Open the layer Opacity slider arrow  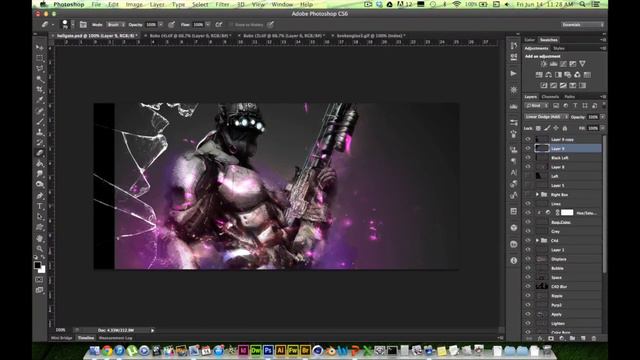(x=602, y=117)
